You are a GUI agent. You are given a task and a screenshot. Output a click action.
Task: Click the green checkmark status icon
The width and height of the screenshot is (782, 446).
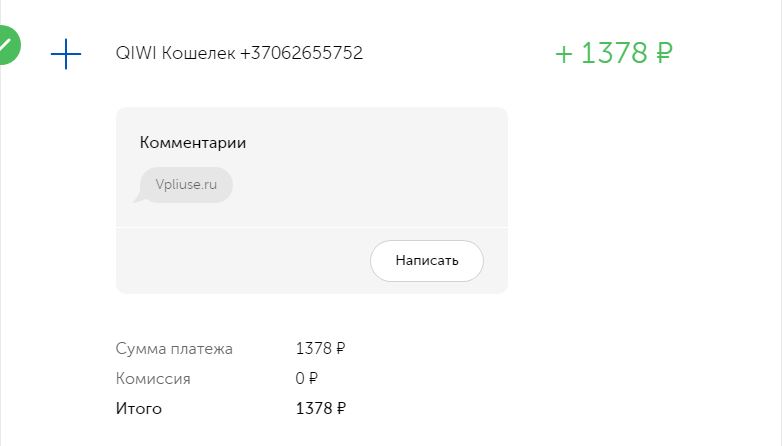[x=7, y=45]
